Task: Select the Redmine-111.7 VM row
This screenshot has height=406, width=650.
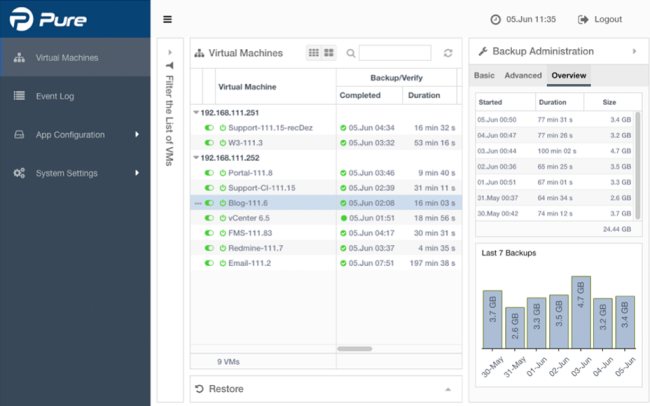Action: point(326,248)
